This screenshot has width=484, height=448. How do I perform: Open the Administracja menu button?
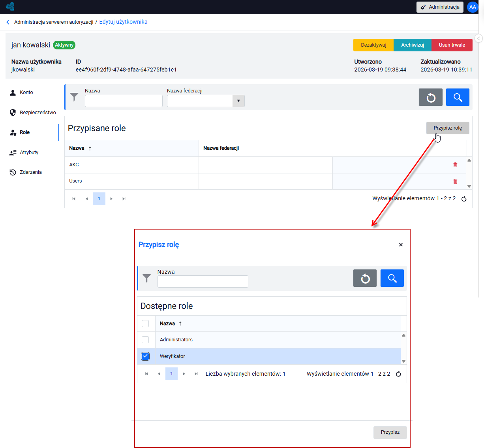(x=440, y=7)
